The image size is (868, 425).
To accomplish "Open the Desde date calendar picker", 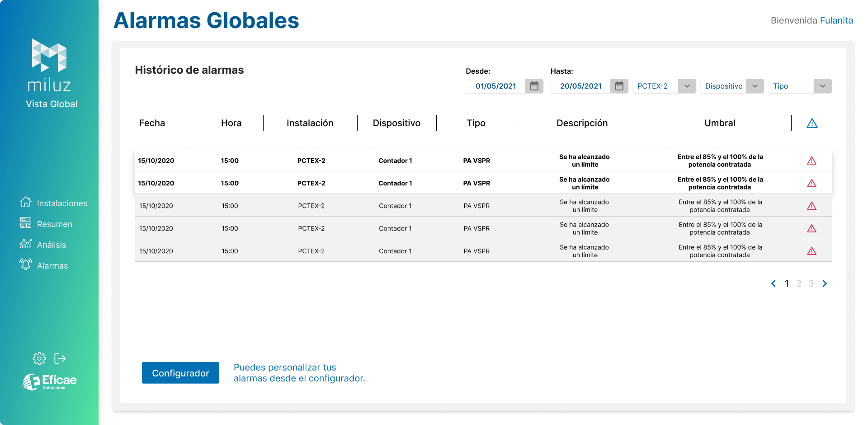I will click(x=534, y=86).
